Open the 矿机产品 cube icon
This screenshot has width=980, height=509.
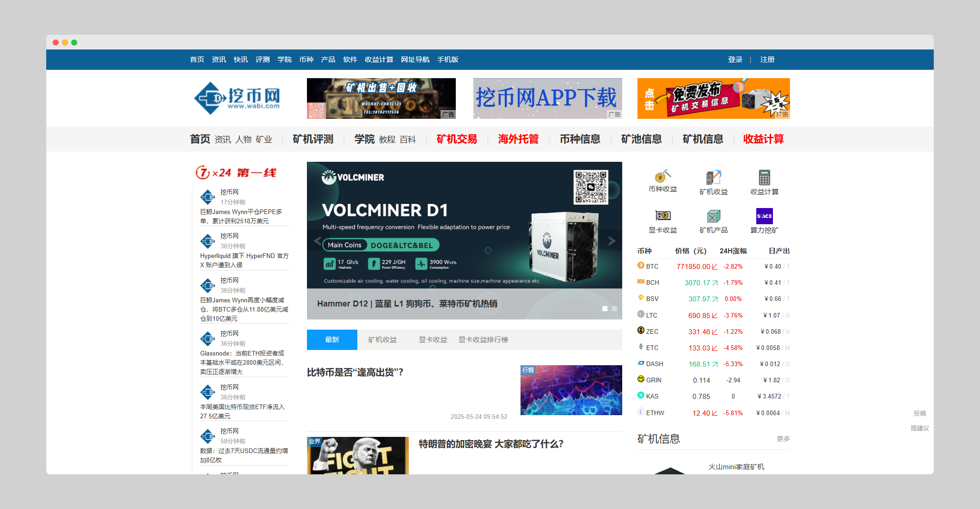coord(713,220)
